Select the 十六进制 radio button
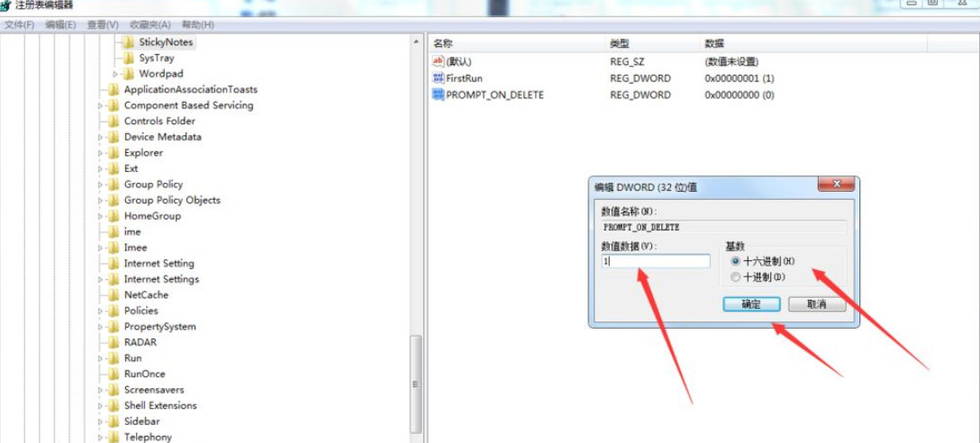Viewport: 980px width, 443px height. pos(735,261)
